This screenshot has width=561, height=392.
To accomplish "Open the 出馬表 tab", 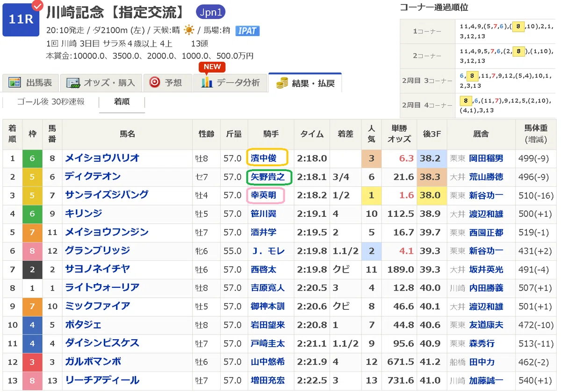I will 30,83.
